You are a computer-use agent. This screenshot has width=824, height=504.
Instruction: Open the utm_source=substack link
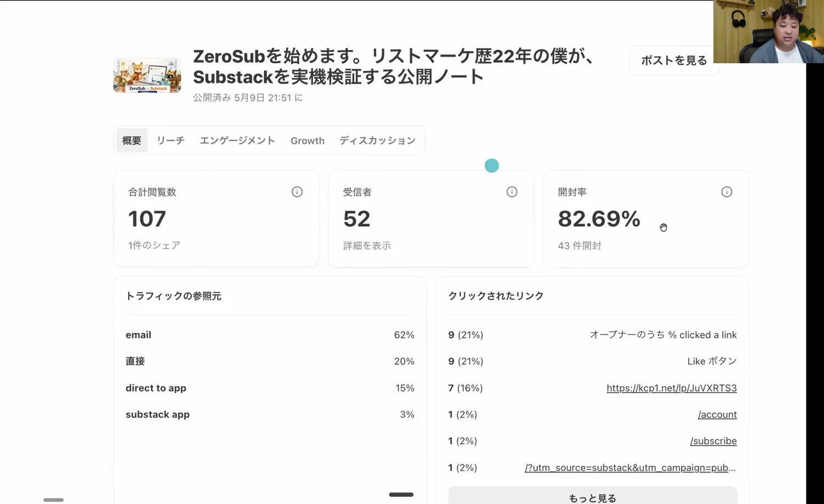[630, 468]
